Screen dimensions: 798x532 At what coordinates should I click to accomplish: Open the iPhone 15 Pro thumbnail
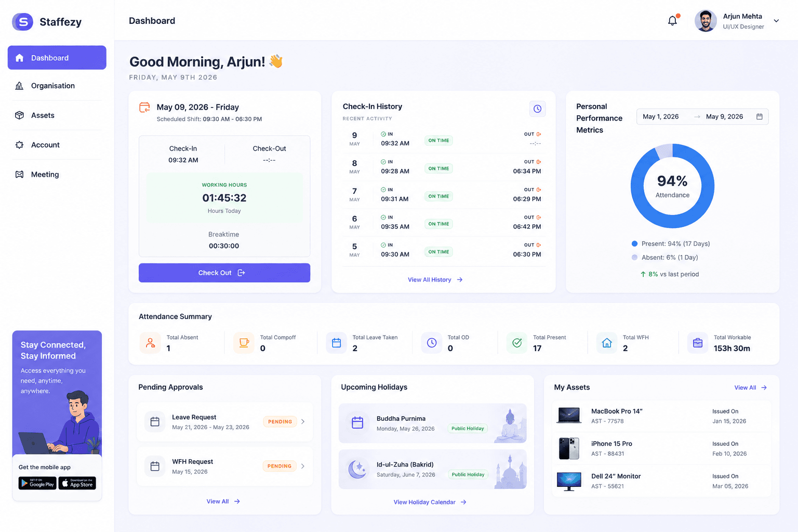point(569,448)
